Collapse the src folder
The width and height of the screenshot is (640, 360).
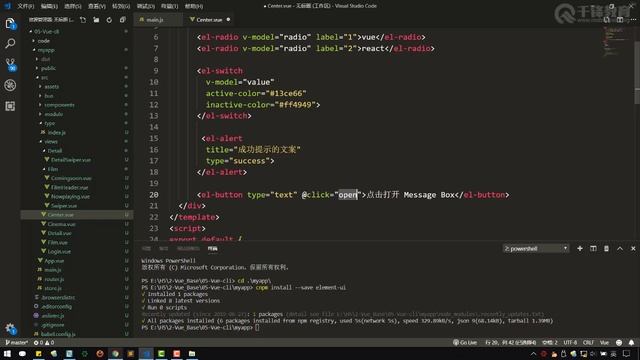point(44,77)
